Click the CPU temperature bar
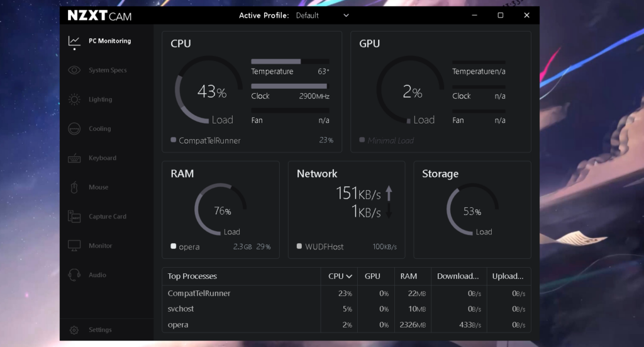 coord(289,62)
